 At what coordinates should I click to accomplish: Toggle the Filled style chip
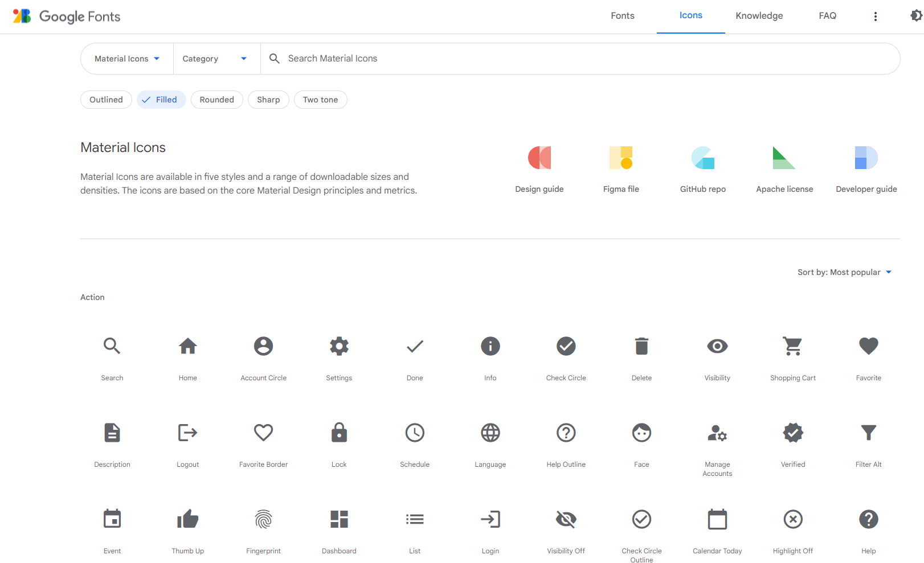pos(161,100)
